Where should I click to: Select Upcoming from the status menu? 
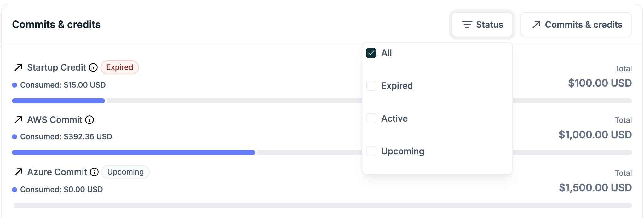tap(403, 151)
